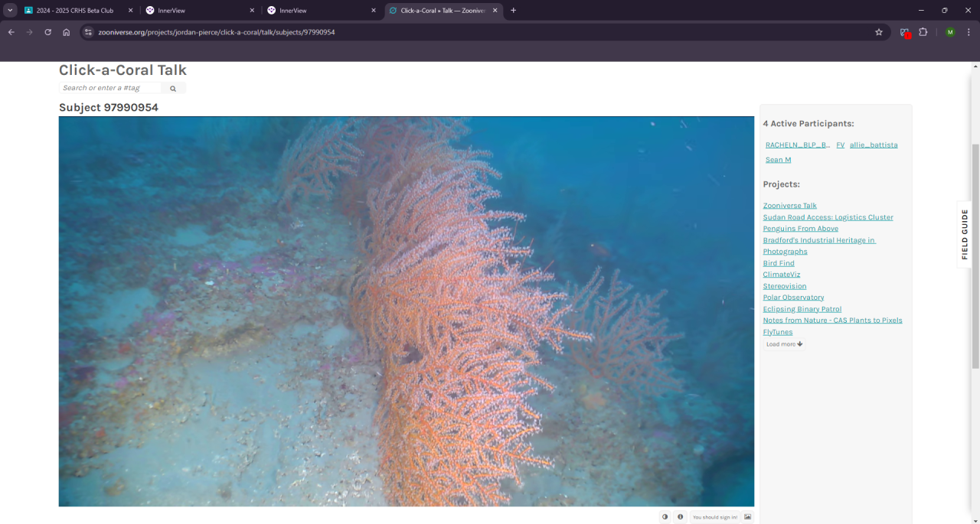This screenshot has width=980, height=524.
Task: Click the '4 Active Participants:' label
Action: [808, 124]
